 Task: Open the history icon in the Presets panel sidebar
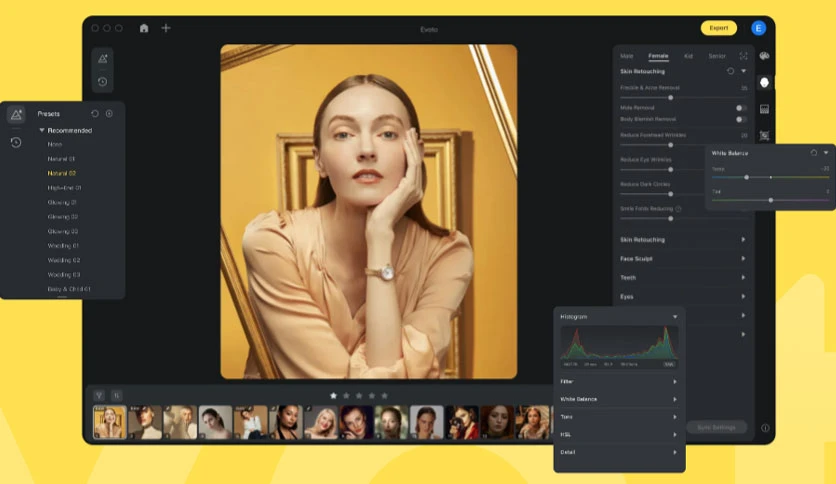point(16,142)
